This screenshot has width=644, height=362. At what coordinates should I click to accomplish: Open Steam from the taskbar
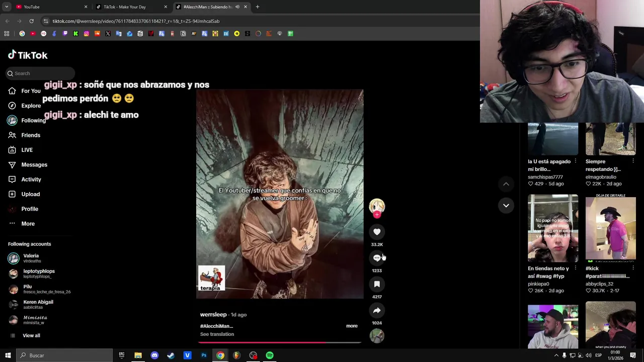[171, 355]
